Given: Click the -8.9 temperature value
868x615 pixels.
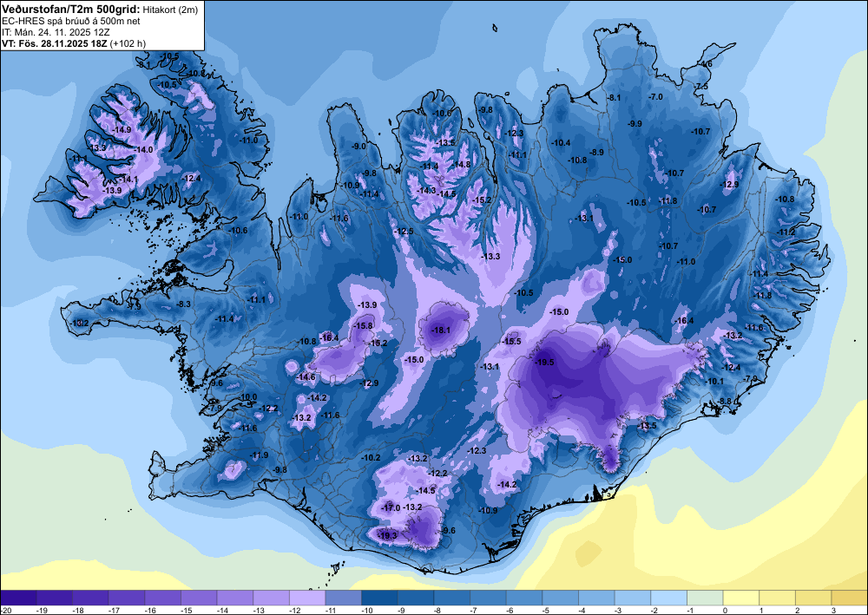Looking at the screenshot, I should pos(597,152).
